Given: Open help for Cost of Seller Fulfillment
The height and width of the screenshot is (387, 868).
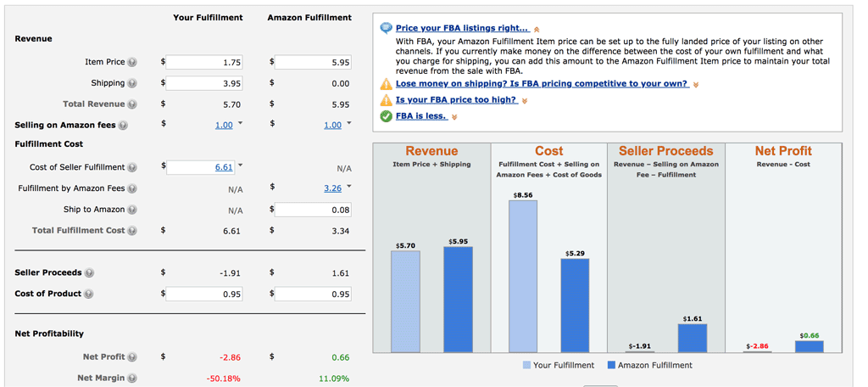Looking at the screenshot, I should (x=132, y=167).
